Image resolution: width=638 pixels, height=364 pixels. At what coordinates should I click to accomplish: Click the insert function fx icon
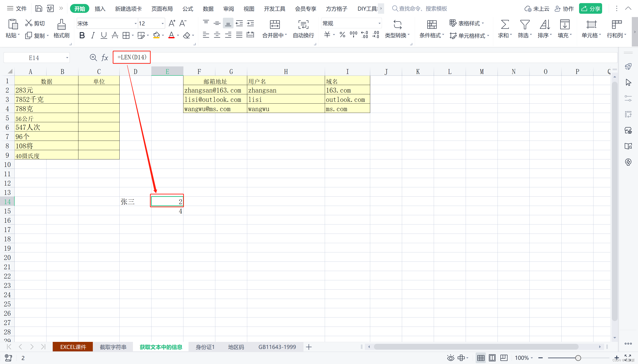[105, 58]
